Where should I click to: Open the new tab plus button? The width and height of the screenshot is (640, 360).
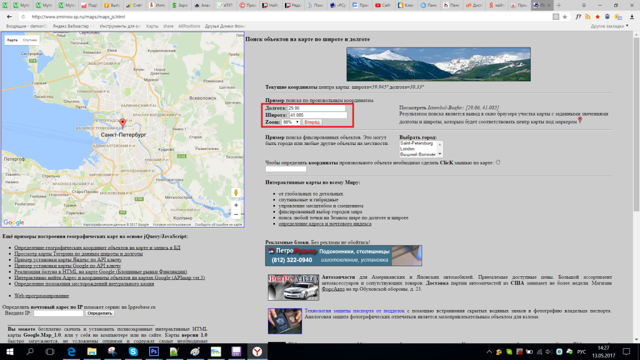pos(559,5)
